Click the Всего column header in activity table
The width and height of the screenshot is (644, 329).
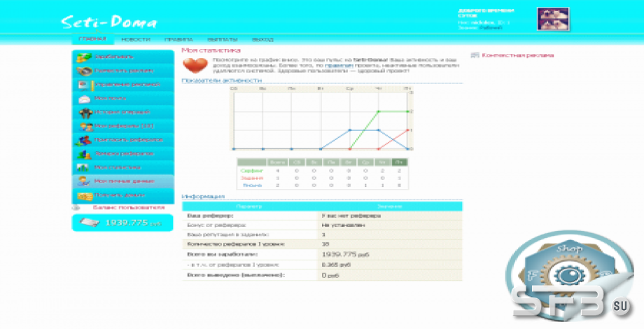coord(278,162)
